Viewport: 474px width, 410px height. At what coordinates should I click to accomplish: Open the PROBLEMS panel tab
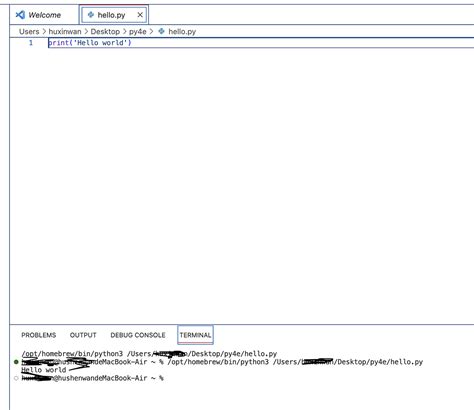pyautogui.click(x=39, y=335)
